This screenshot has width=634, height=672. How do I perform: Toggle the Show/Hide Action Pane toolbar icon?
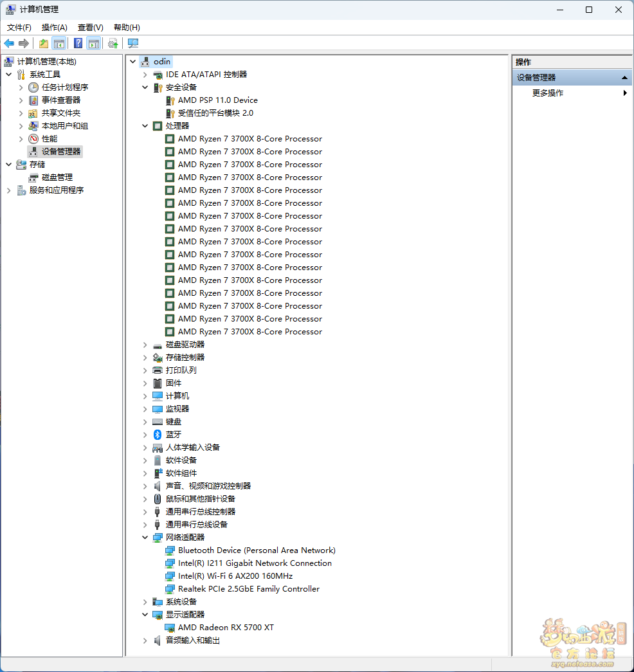[94, 43]
